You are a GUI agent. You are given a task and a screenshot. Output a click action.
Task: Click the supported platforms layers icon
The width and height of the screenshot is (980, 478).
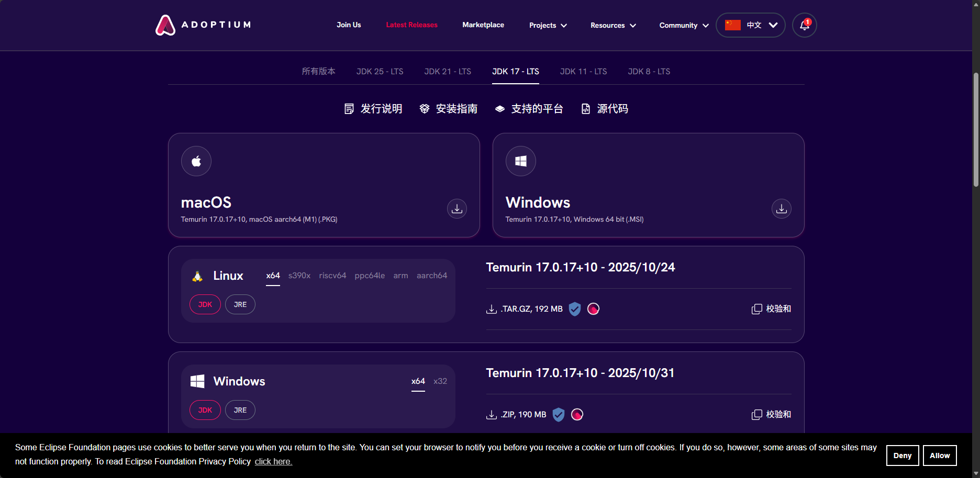500,109
